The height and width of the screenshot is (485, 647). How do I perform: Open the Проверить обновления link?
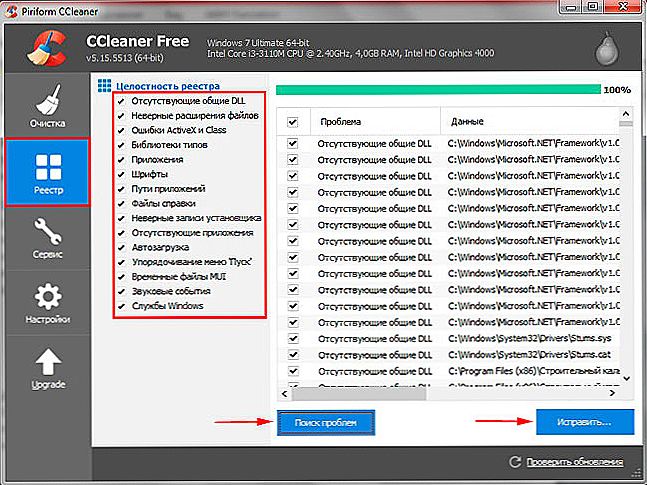[x=574, y=462]
